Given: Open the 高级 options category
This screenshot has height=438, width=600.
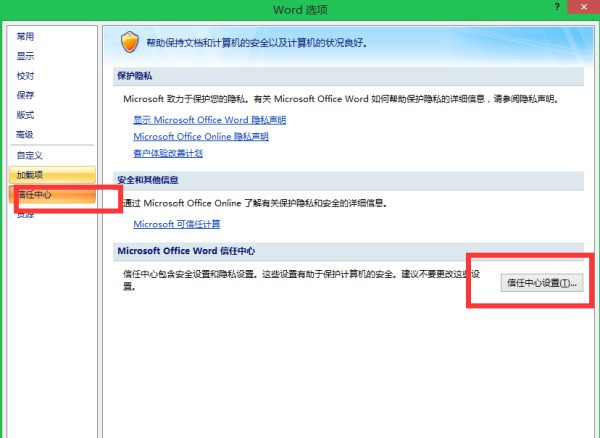Looking at the screenshot, I should (26, 134).
